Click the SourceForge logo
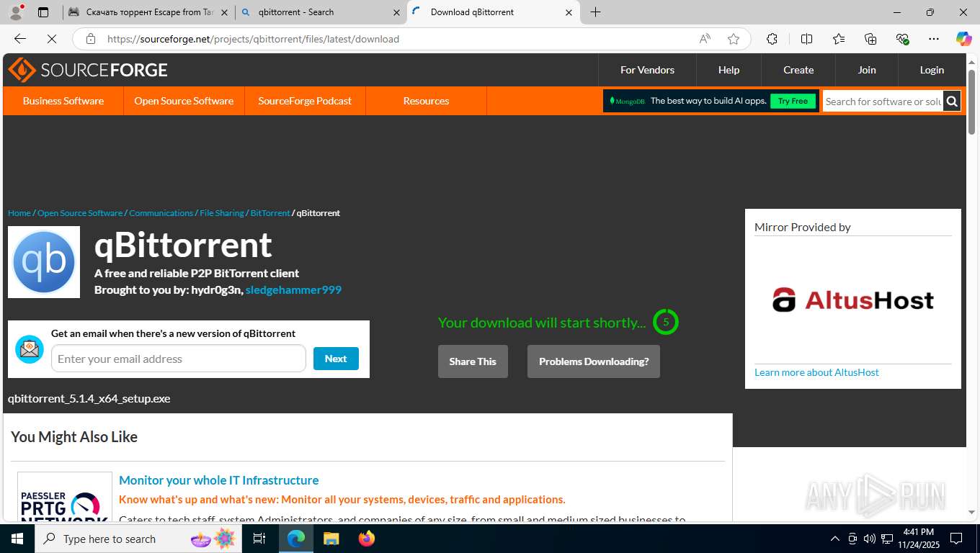 coord(88,70)
